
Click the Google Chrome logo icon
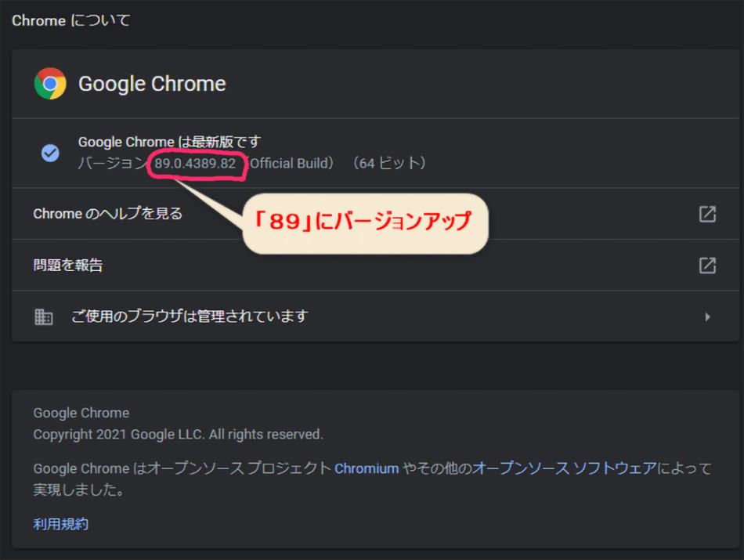[x=50, y=84]
